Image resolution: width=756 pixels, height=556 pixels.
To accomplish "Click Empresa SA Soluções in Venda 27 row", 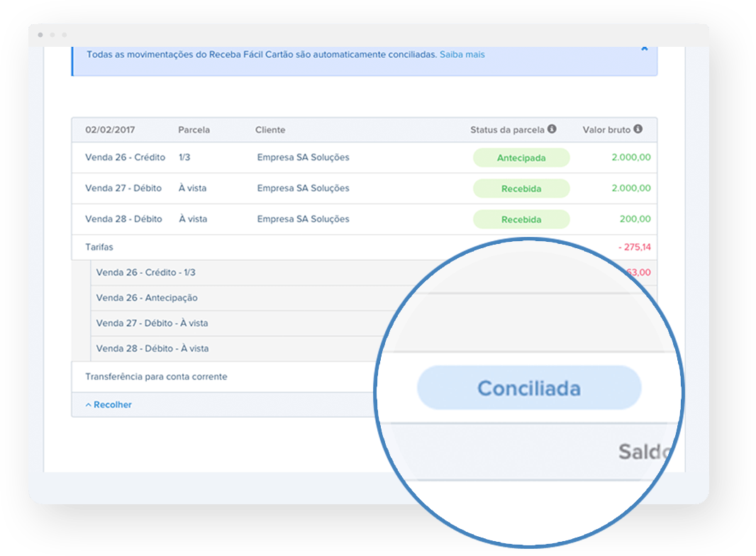I will [x=303, y=188].
